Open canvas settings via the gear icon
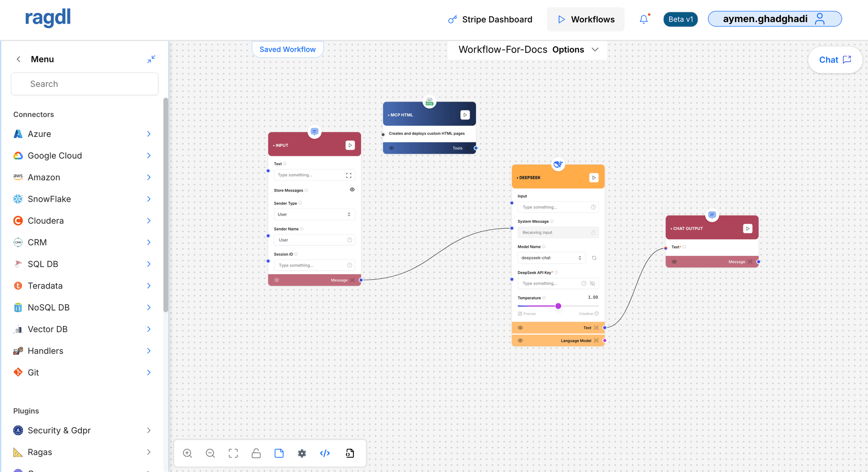This screenshot has width=868, height=472. coord(302,453)
